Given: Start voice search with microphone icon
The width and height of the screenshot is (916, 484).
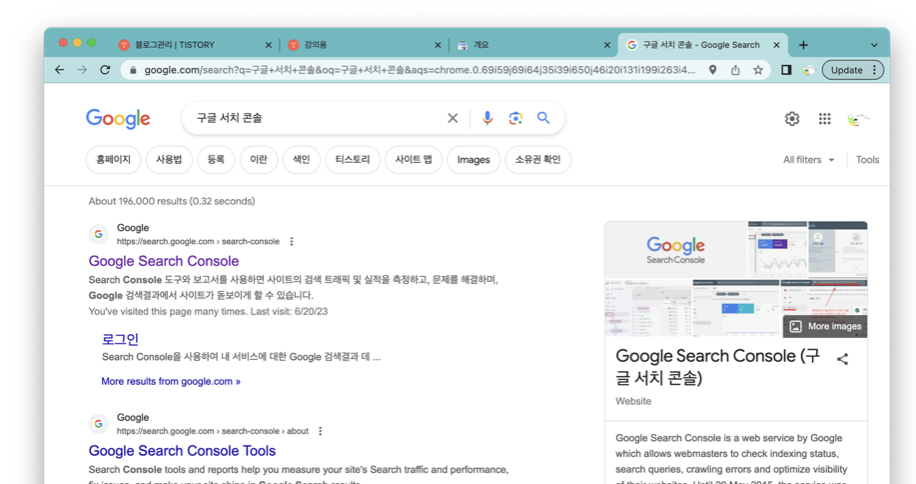Looking at the screenshot, I should (x=487, y=119).
